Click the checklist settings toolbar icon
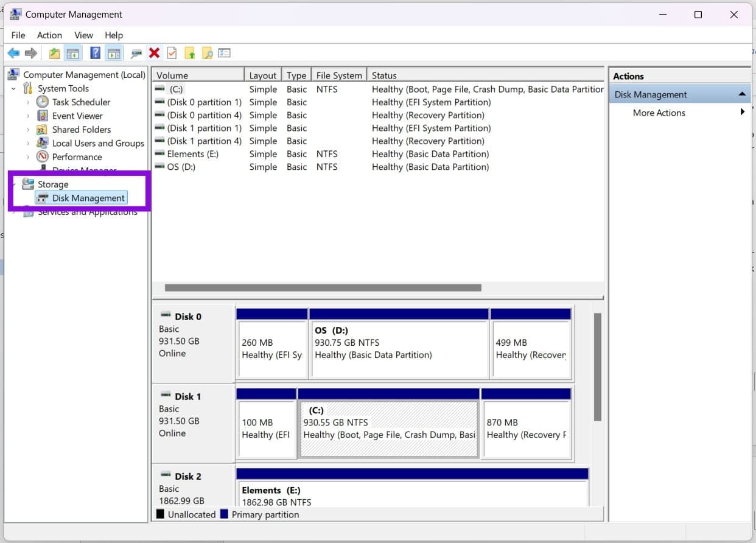Screen dimensions: 756x543 coord(225,53)
